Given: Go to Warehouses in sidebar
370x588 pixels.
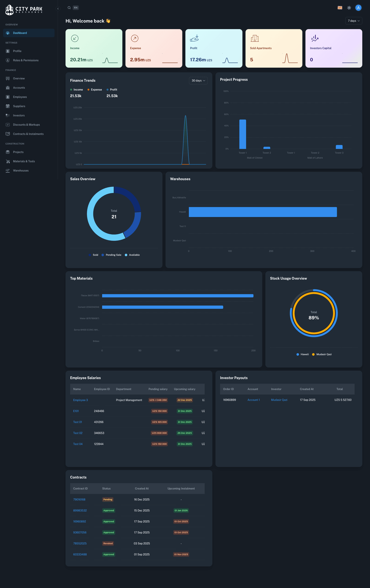Looking at the screenshot, I should pos(21,170).
